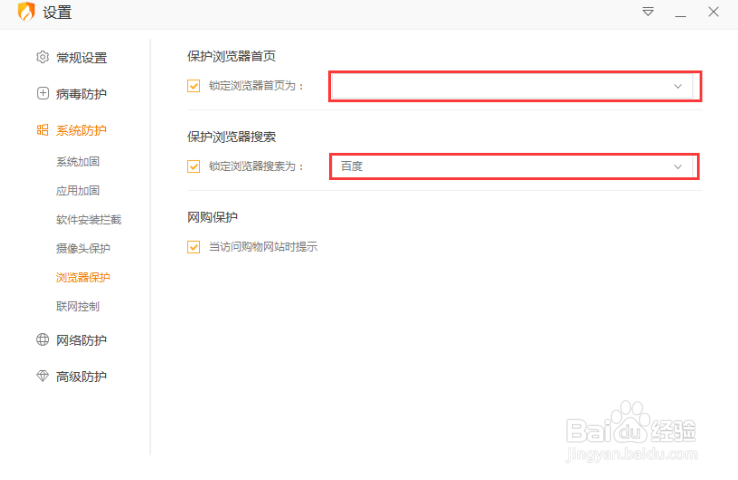
Task: Go to 软件安装拦截 settings
Action: click(x=88, y=219)
